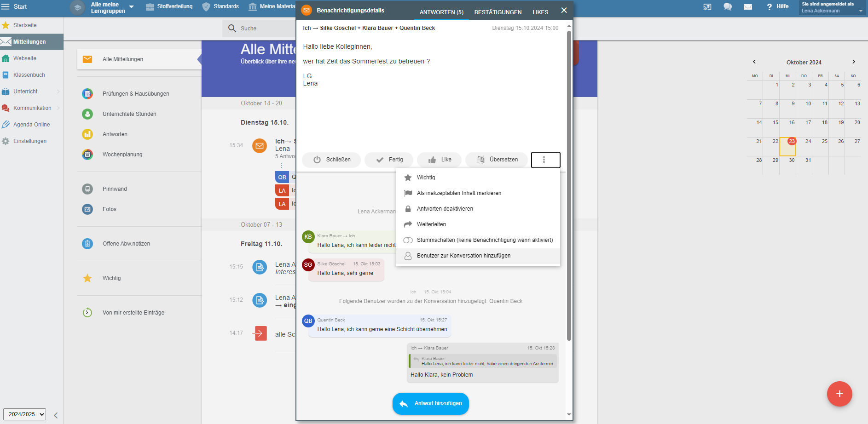
Task: Click the Übersetzen button
Action: click(497, 160)
